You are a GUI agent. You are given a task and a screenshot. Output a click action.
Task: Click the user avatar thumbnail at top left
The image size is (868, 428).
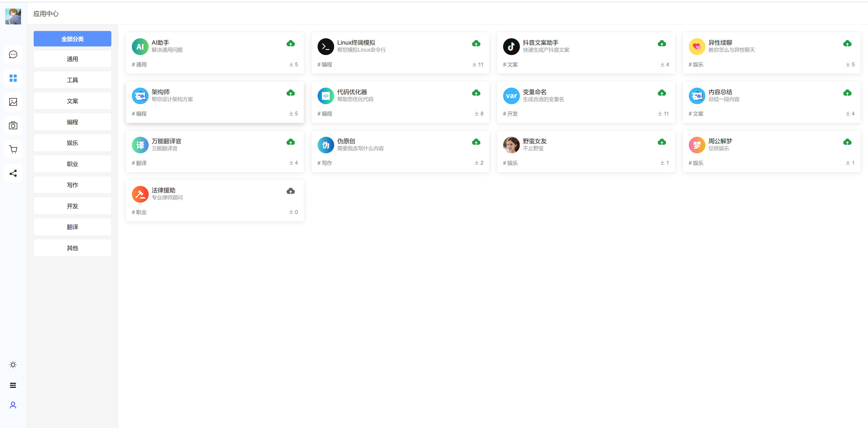click(x=13, y=16)
